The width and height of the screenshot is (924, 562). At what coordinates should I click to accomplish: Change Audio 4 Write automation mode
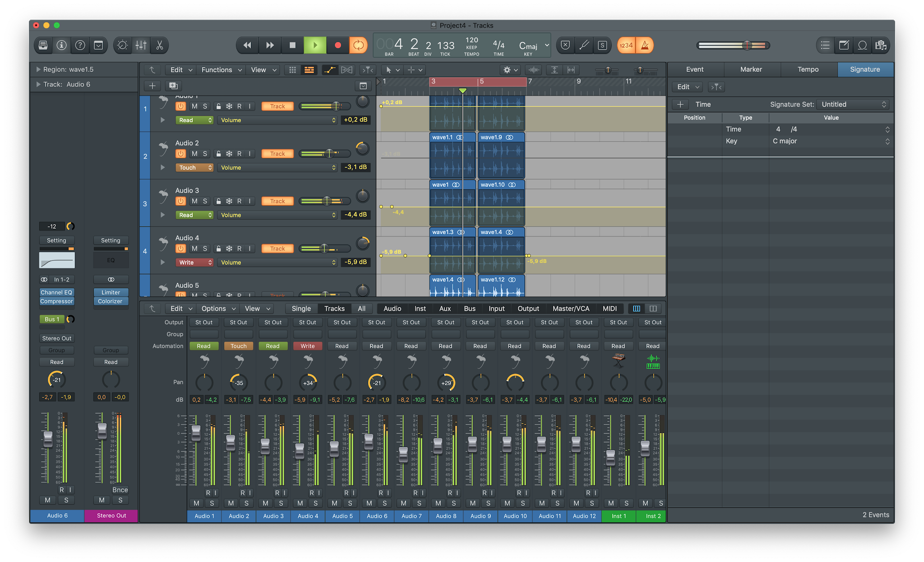(194, 263)
